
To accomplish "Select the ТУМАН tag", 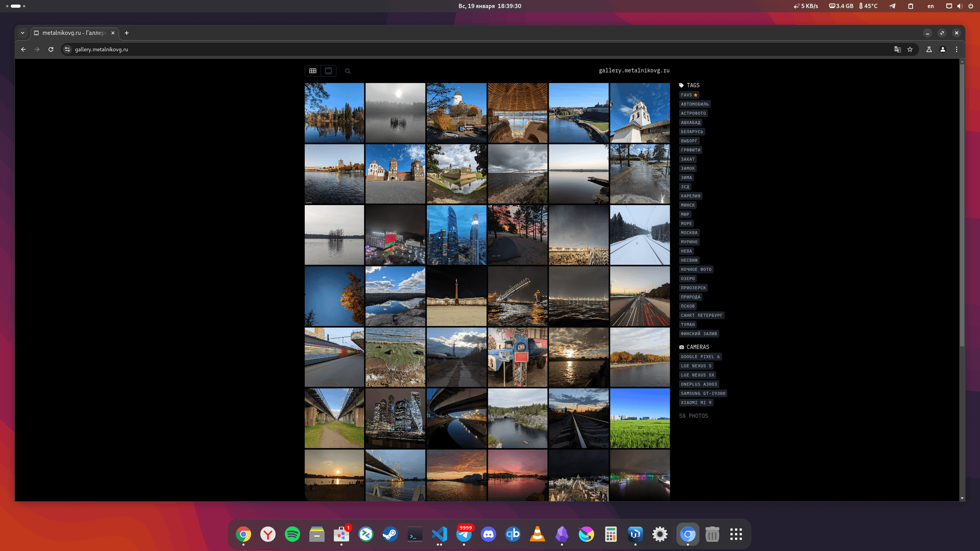I will (688, 324).
